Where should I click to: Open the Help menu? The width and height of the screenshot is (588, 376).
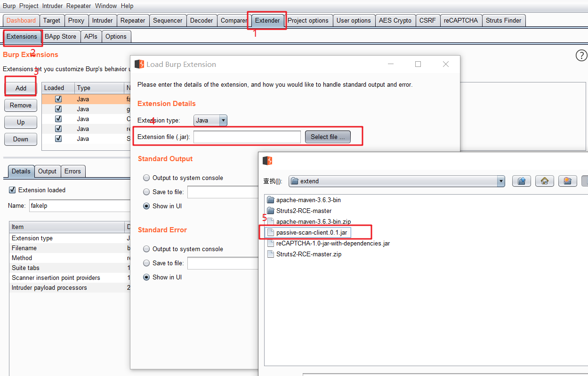(x=127, y=6)
